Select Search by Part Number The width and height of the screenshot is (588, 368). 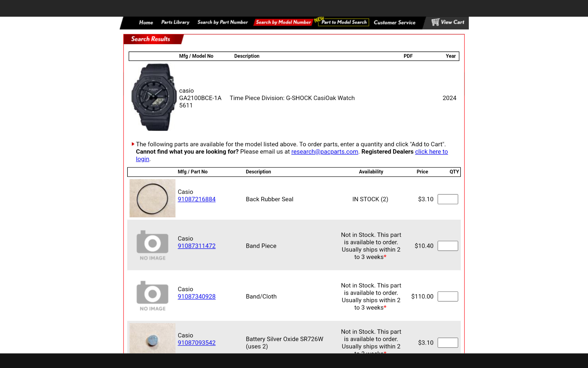(223, 22)
